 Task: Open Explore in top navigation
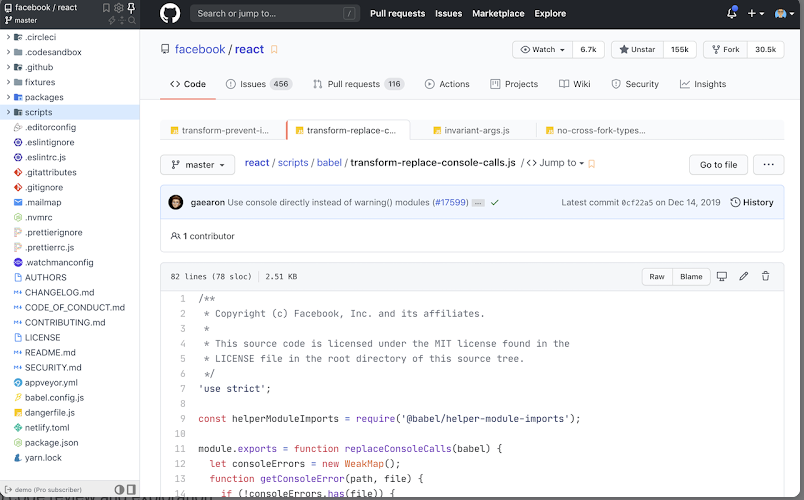[550, 13]
